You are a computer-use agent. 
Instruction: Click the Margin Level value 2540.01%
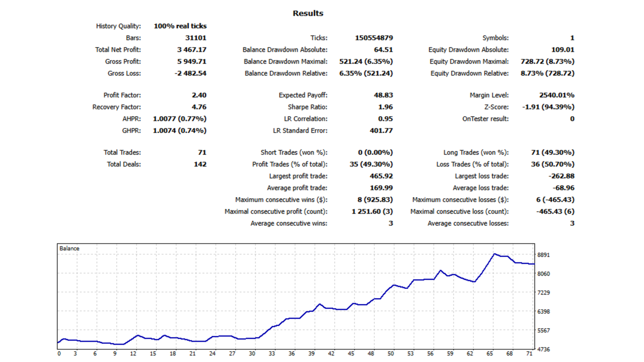[556, 95]
